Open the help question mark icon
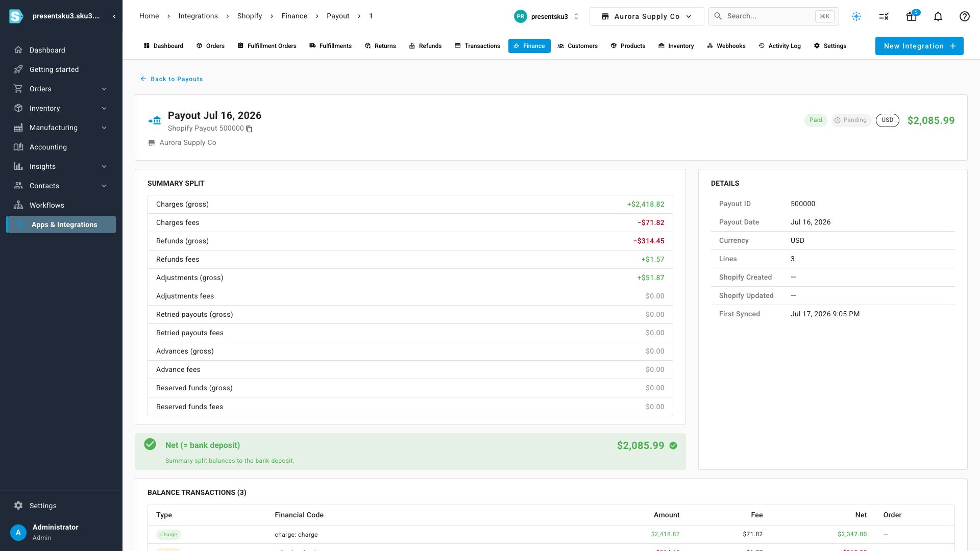Screen dimensions: 980x551 point(965,16)
